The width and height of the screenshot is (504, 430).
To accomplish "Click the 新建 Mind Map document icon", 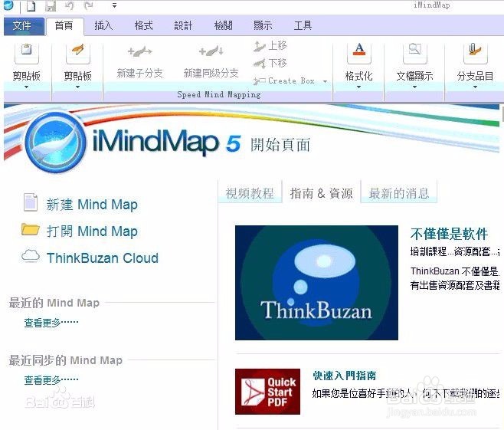I will [x=31, y=202].
